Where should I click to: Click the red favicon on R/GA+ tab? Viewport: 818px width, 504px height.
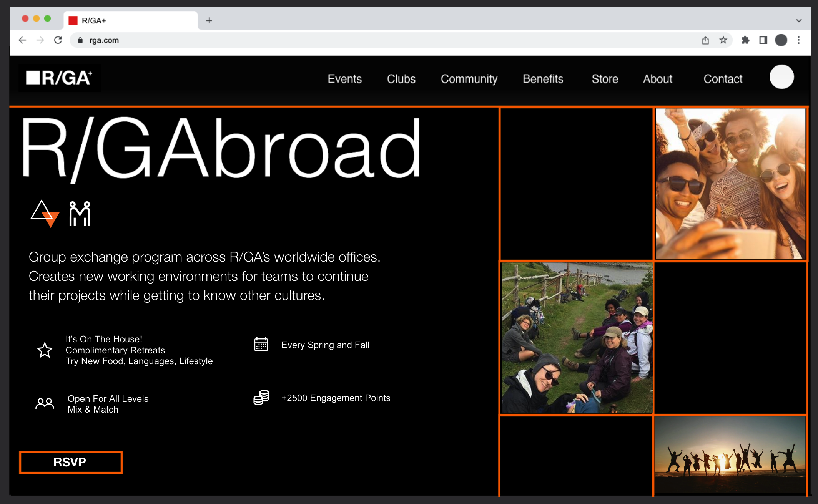point(73,20)
